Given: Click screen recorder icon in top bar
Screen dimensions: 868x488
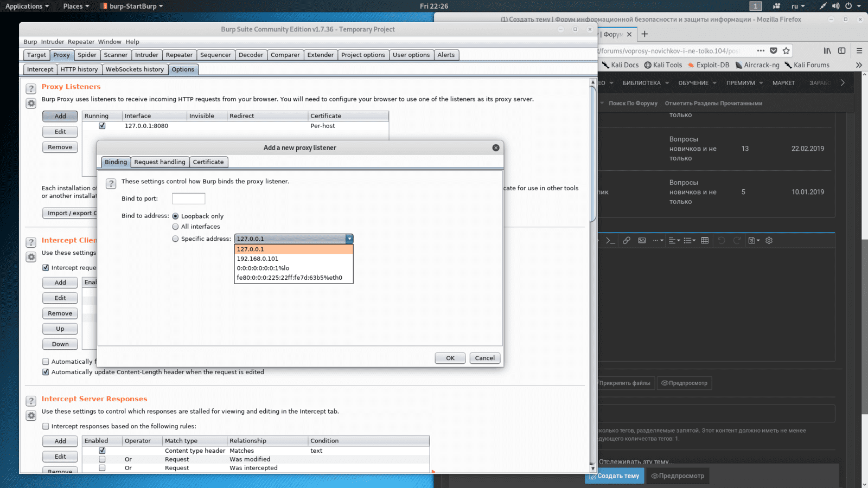Looking at the screenshot, I should (776, 6).
